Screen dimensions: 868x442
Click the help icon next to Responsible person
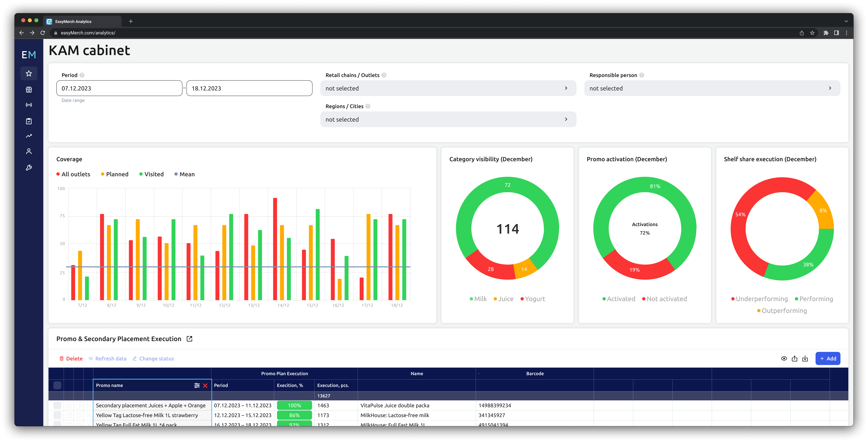(x=641, y=75)
